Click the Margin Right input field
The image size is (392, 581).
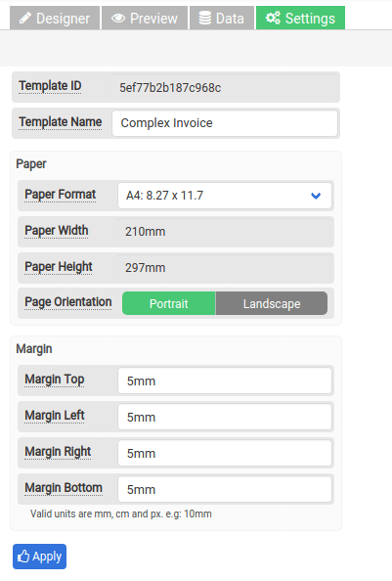click(x=225, y=453)
